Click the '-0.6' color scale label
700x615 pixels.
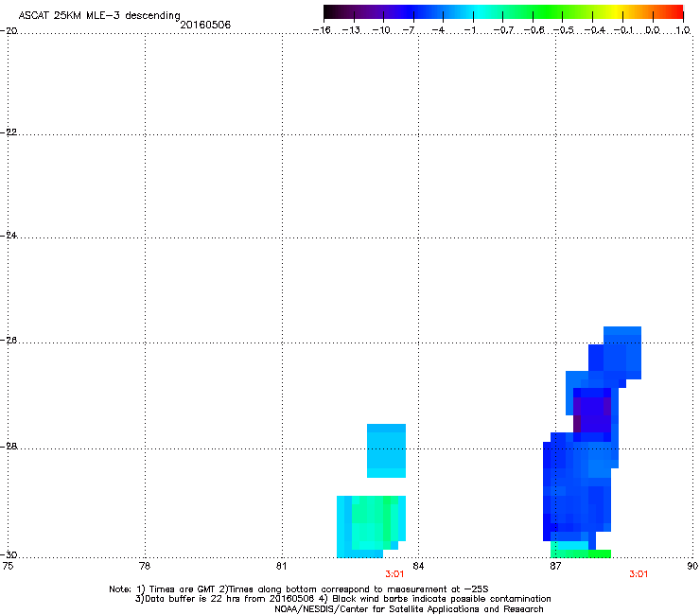click(x=534, y=30)
